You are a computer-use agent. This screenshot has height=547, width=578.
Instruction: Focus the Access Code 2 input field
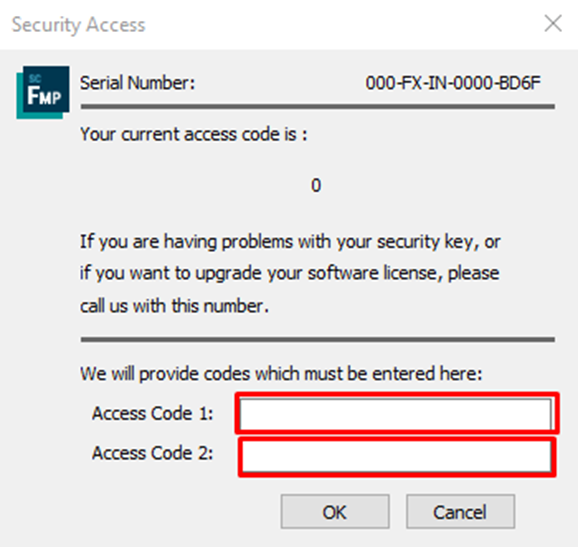click(x=397, y=457)
